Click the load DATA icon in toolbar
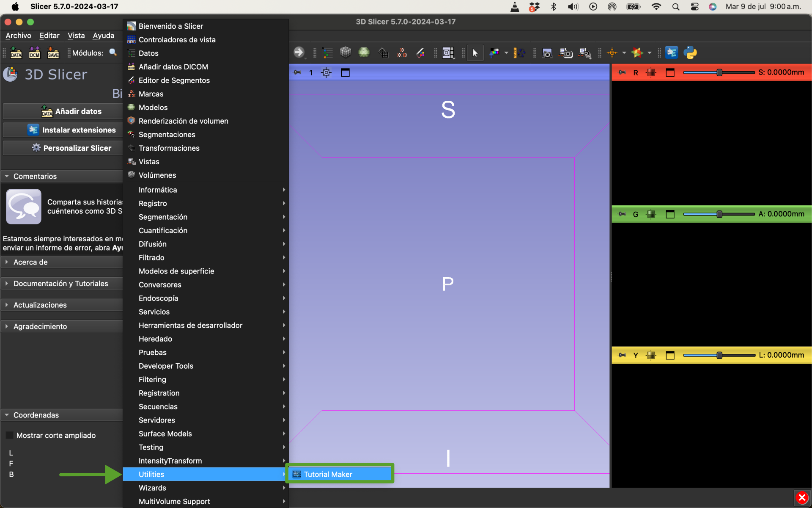This screenshot has width=812, height=508. pyautogui.click(x=16, y=52)
